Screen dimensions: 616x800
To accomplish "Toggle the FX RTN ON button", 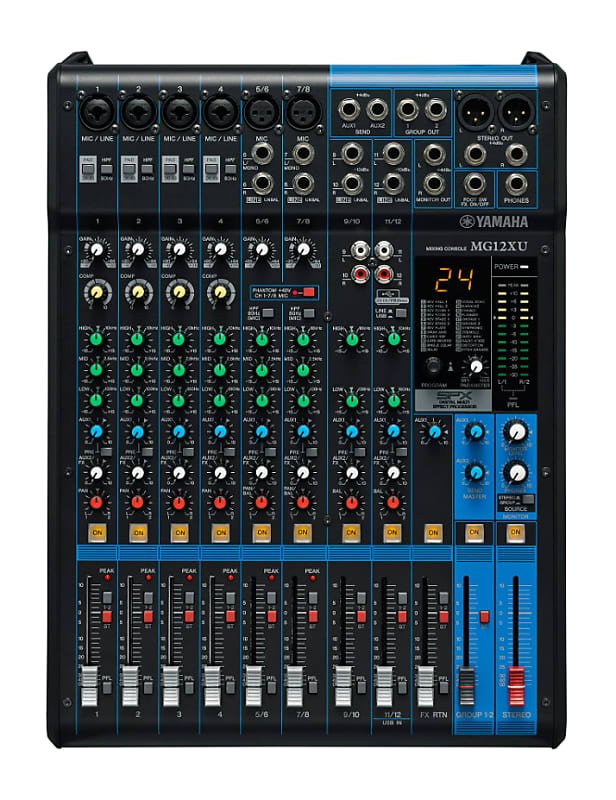I will tap(433, 532).
